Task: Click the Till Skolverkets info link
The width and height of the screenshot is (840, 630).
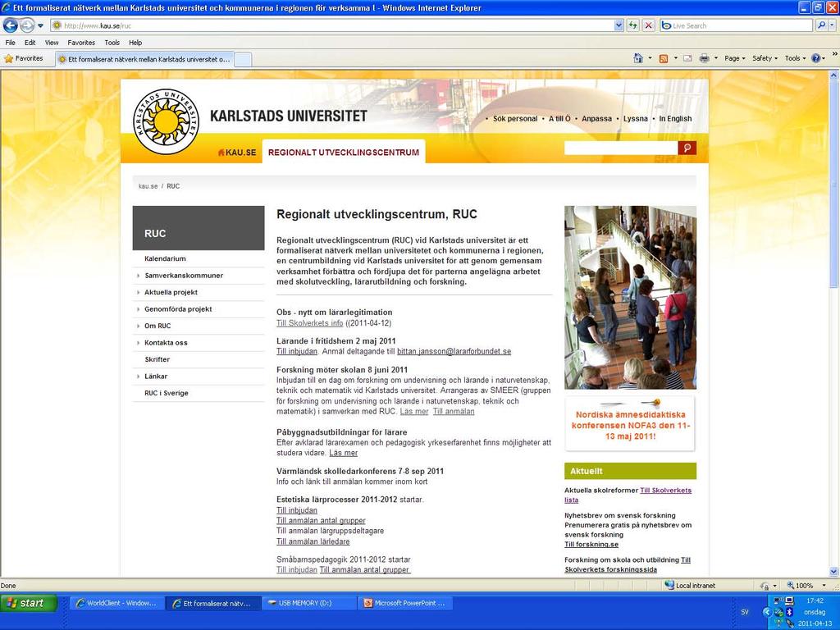Action: (x=309, y=323)
